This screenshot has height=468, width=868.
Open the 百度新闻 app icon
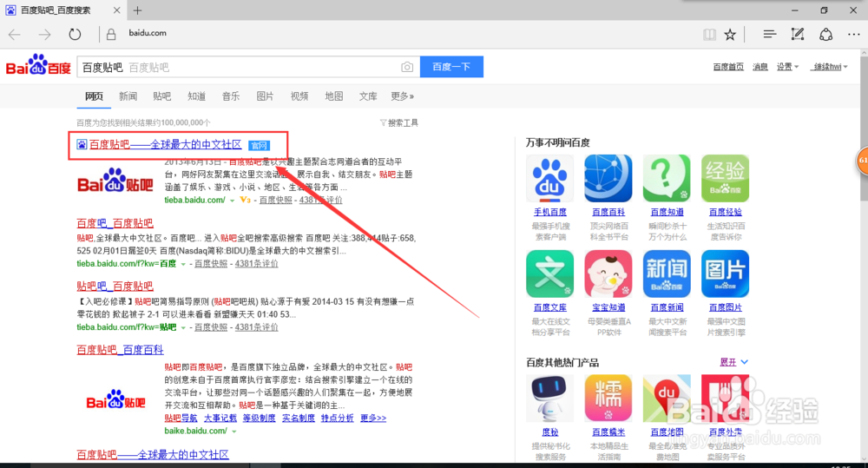point(667,274)
